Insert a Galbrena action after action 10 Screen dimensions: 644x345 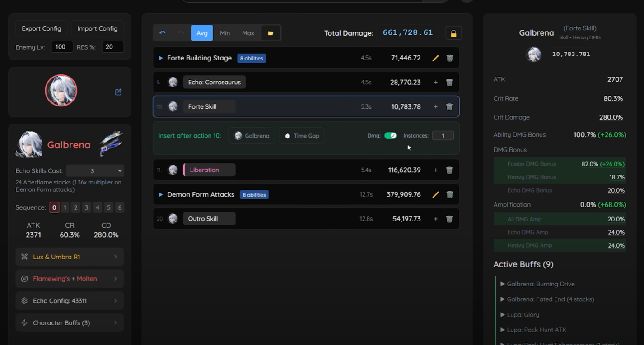[252, 136]
